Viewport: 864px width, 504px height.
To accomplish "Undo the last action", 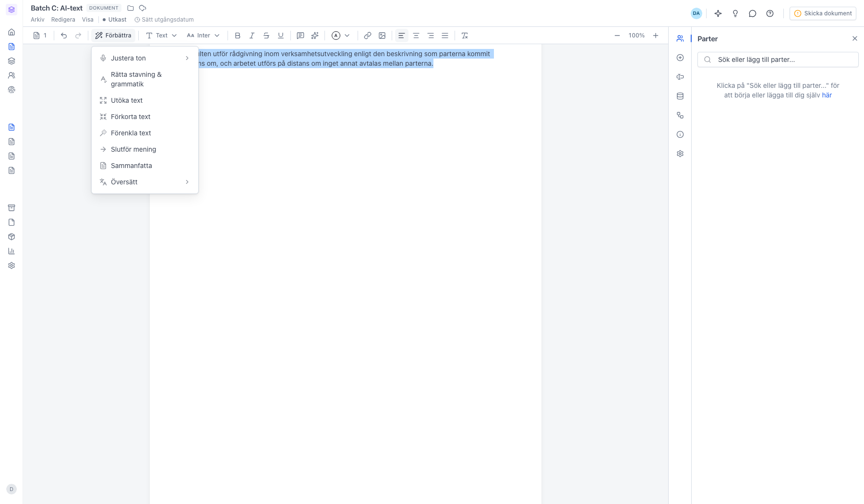I will [x=64, y=36].
